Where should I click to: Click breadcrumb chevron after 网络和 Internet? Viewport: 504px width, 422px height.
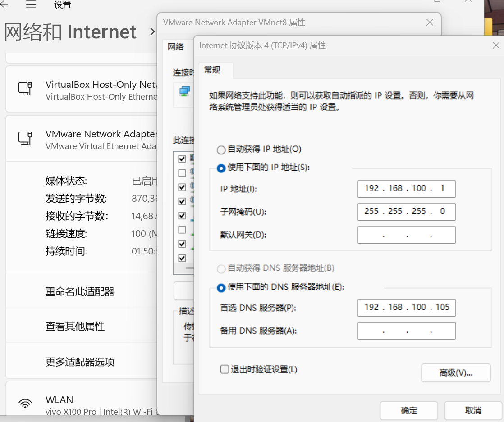[152, 32]
